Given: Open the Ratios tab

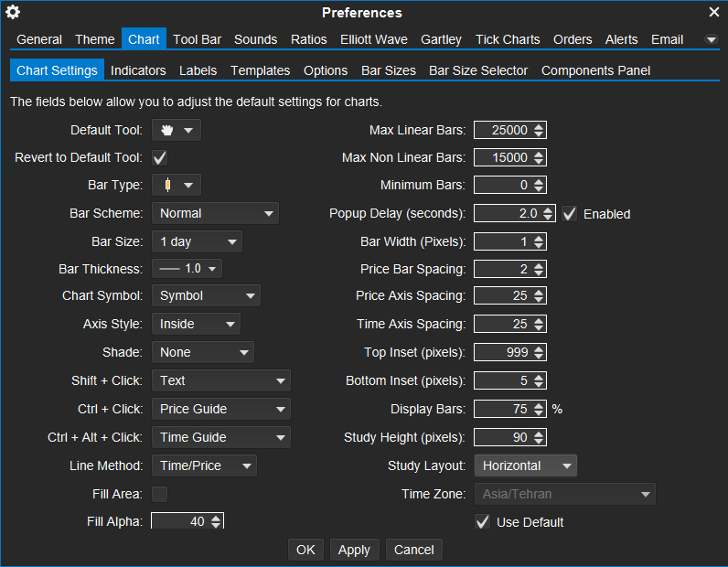Looking at the screenshot, I should tap(309, 39).
